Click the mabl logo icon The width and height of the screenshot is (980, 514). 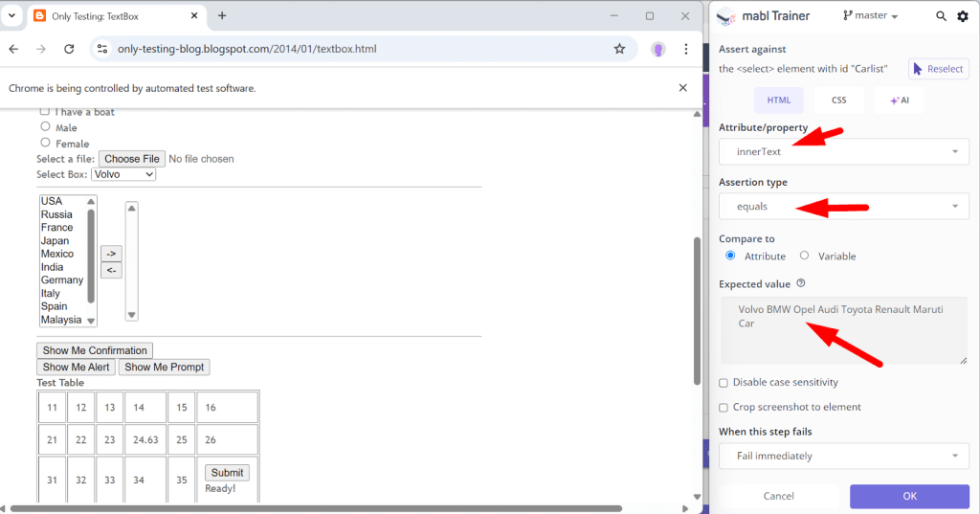(726, 17)
